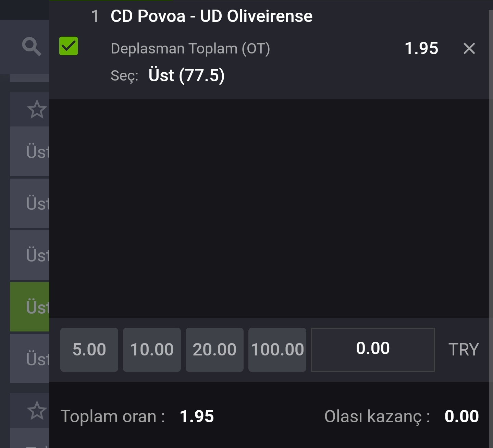Select the 5.00 quick stake button

(89, 350)
